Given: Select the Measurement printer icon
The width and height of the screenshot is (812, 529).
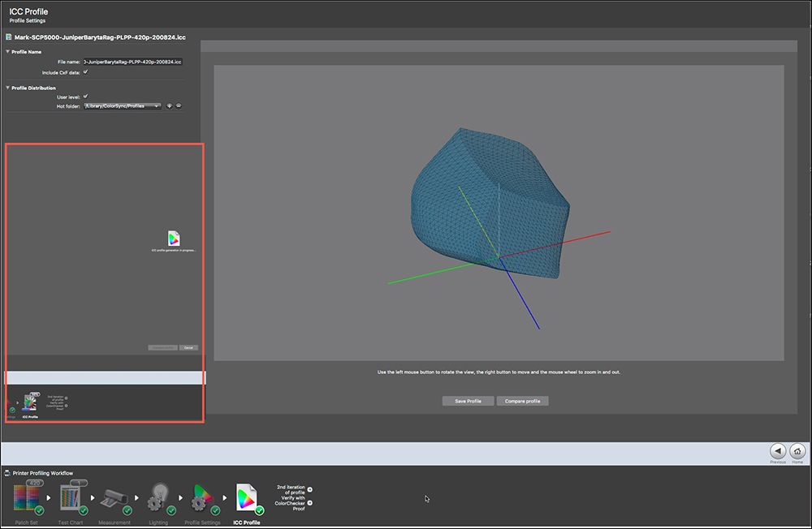Looking at the screenshot, I should (x=114, y=498).
